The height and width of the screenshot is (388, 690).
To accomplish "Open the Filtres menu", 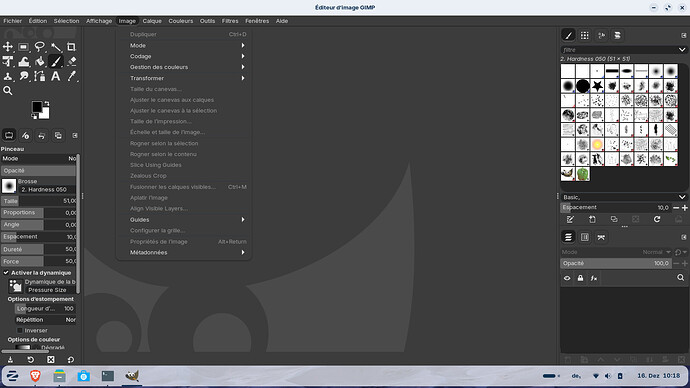I will tap(230, 21).
